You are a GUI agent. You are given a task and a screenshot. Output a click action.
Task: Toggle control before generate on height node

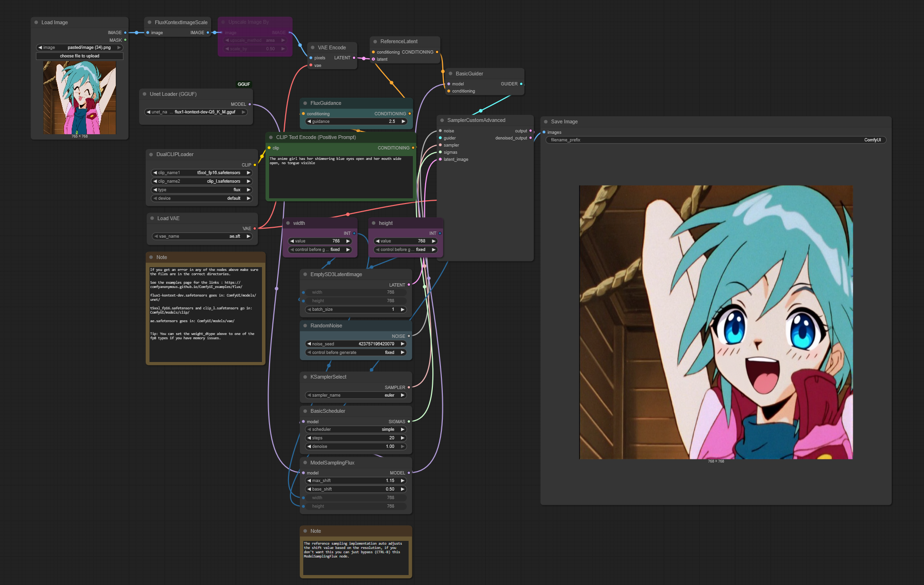pyautogui.click(x=405, y=250)
